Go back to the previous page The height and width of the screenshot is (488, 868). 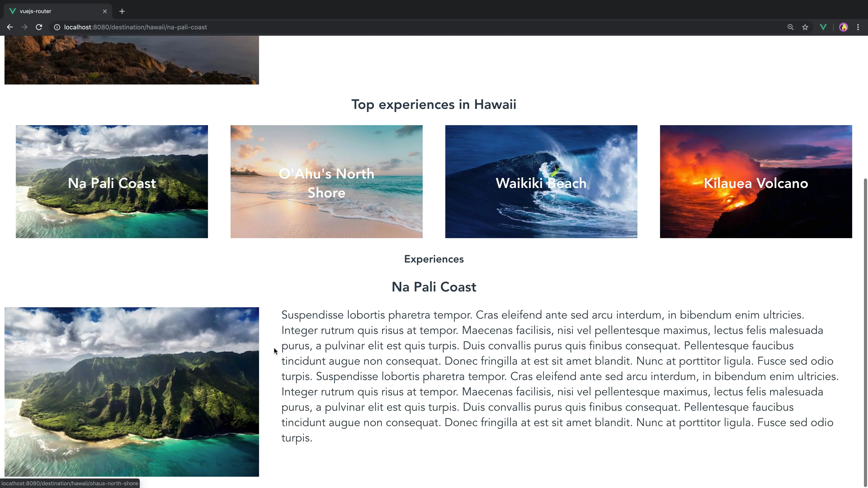[10, 27]
